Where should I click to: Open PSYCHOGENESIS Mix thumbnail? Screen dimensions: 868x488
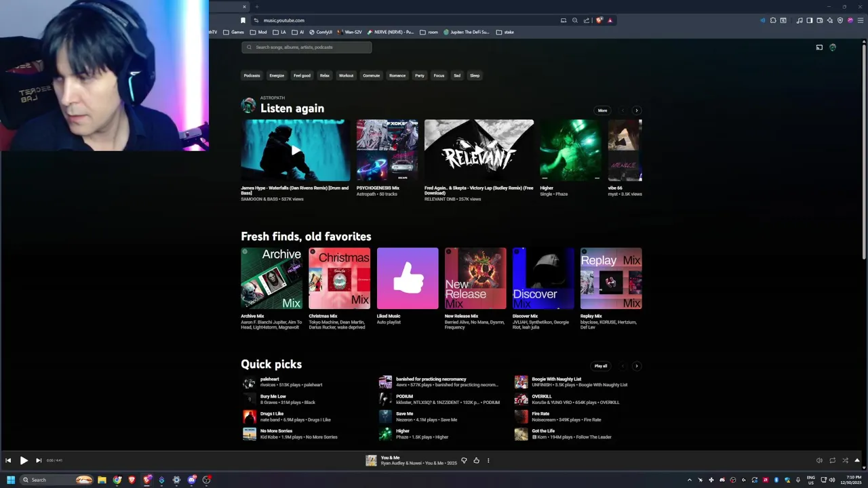click(387, 150)
